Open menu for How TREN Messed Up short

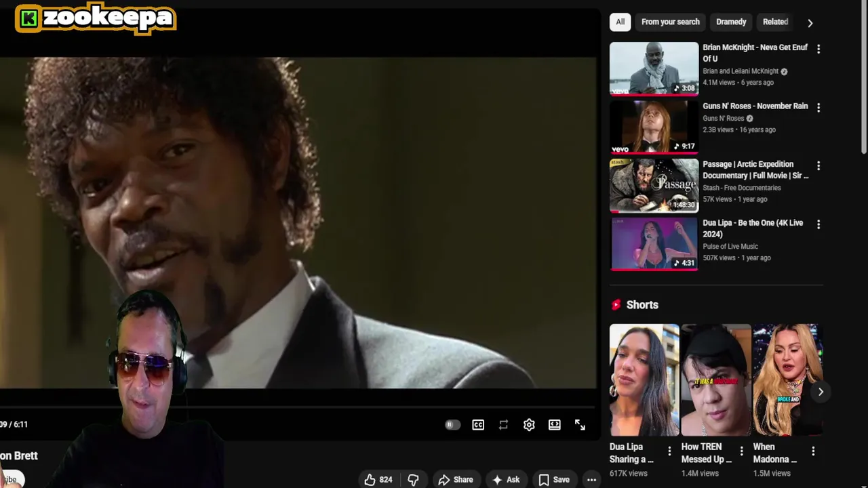tap(741, 451)
